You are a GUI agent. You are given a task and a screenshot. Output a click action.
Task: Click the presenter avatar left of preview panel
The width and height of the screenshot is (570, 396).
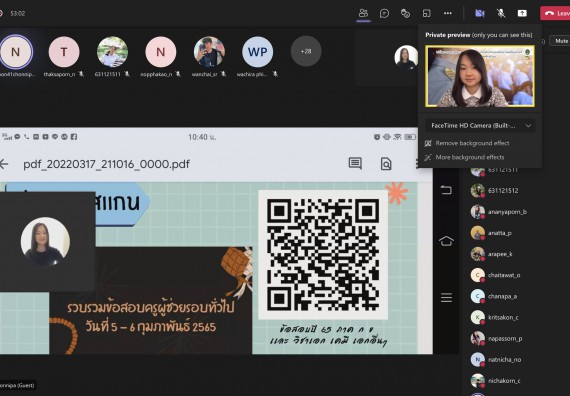(406, 57)
